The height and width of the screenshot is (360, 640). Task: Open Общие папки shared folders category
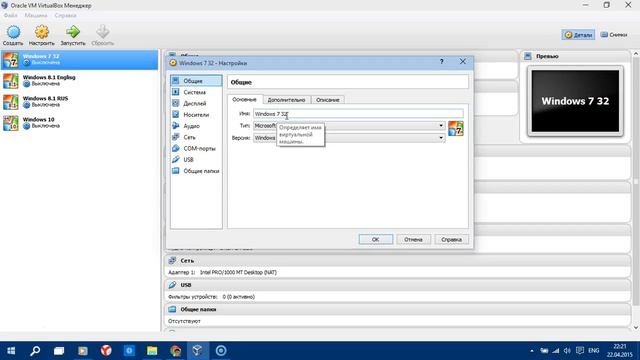(x=196, y=171)
